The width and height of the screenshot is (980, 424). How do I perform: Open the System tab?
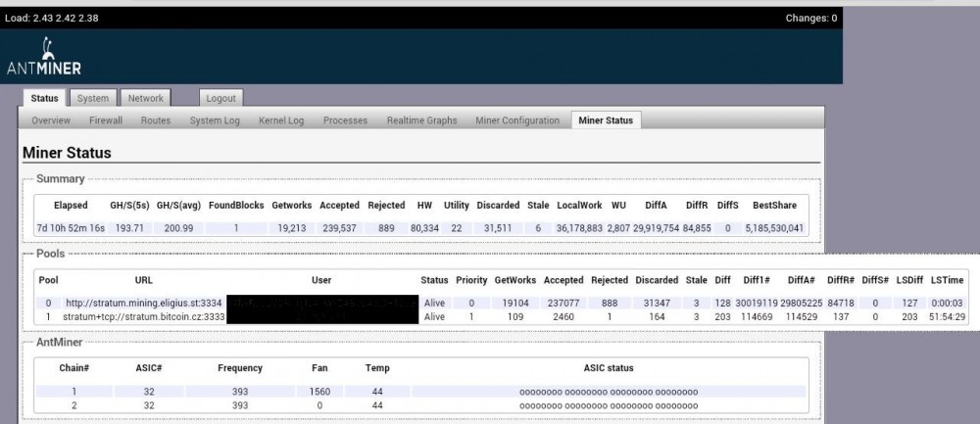(93, 98)
